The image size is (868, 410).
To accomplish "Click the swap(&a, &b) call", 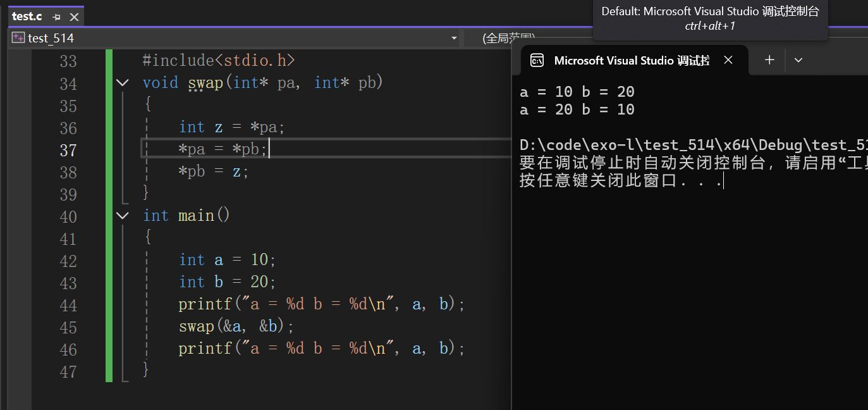I will point(236,326).
